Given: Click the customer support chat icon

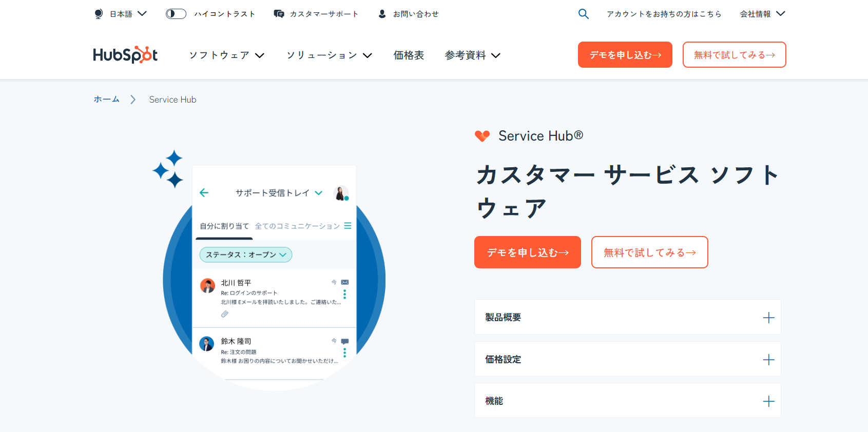Looking at the screenshot, I should click(x=279, y=14).
